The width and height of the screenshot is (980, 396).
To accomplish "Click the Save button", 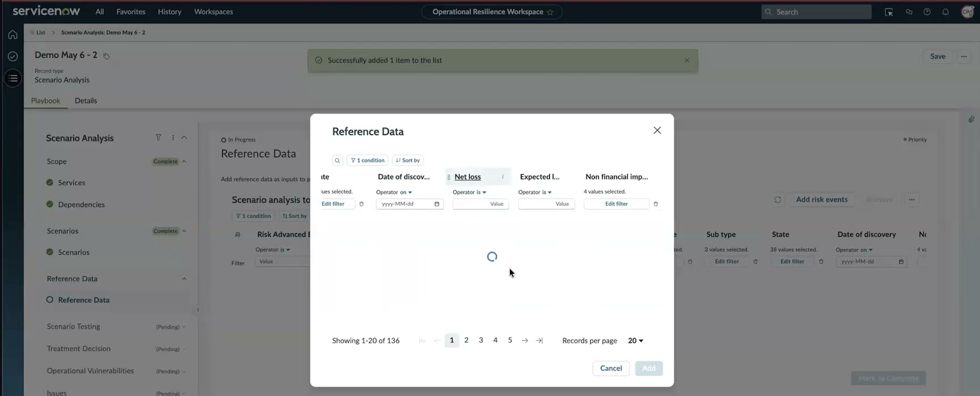I will [x=938, y=56].
